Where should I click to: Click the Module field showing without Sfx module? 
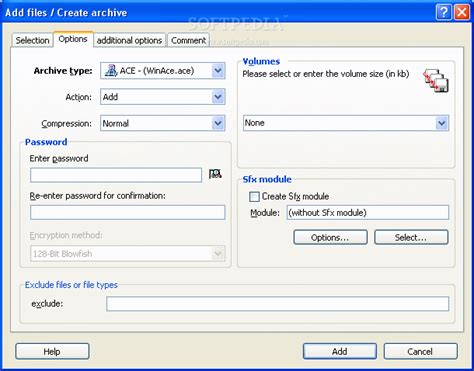pos(368,212)
